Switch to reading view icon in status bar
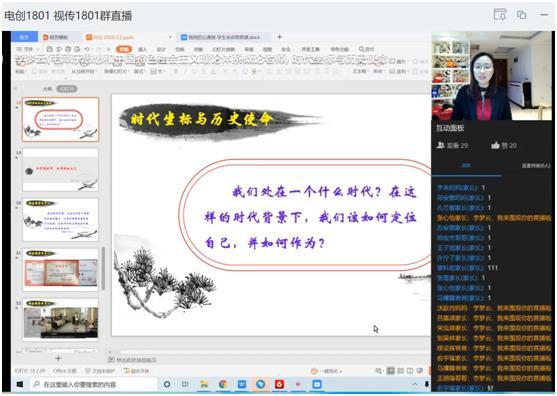 [410, 371]
